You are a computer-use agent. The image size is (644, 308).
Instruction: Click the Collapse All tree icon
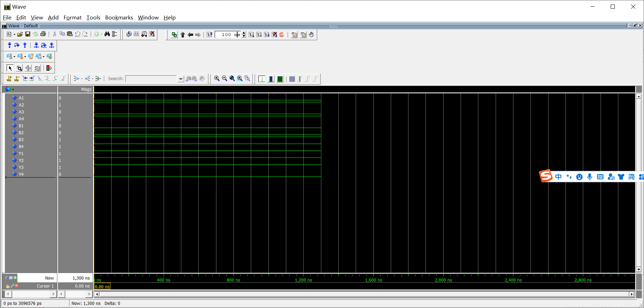(115, 34)
